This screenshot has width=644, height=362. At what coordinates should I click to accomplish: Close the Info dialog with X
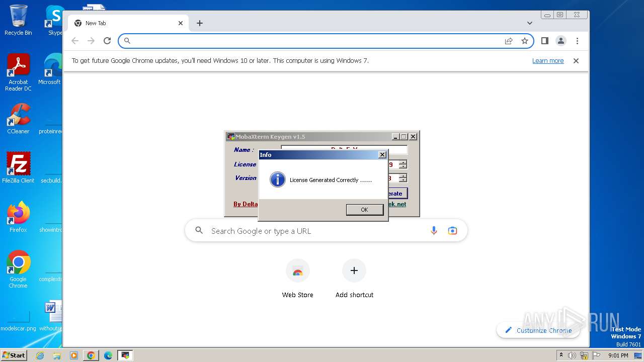382,155
